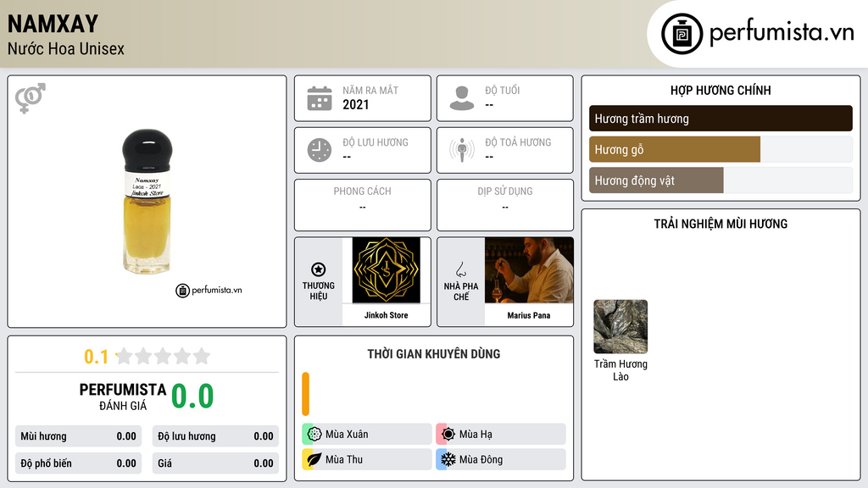Open the Namxay perfume bottle image
The image size is (868, 488).
[147, 202]
